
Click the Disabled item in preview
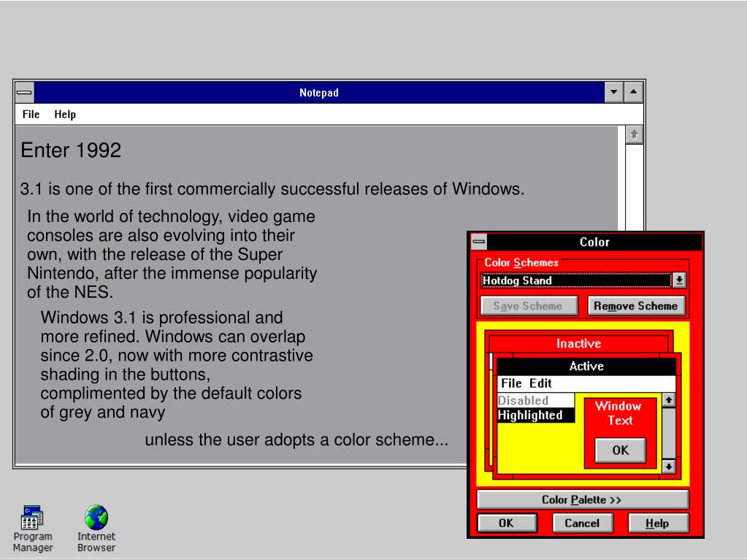[535, 401]
